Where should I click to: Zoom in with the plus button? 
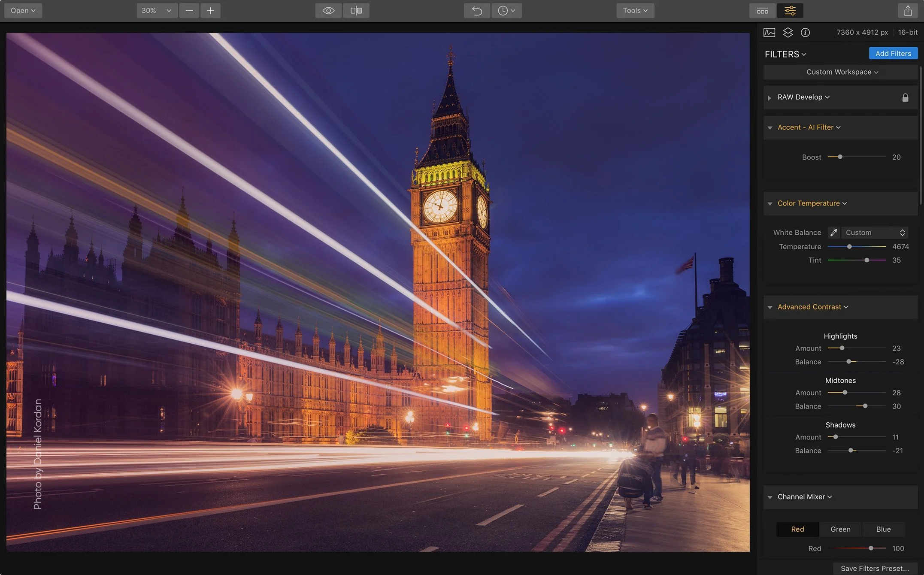pyautogui.click(x=210, y=10)
